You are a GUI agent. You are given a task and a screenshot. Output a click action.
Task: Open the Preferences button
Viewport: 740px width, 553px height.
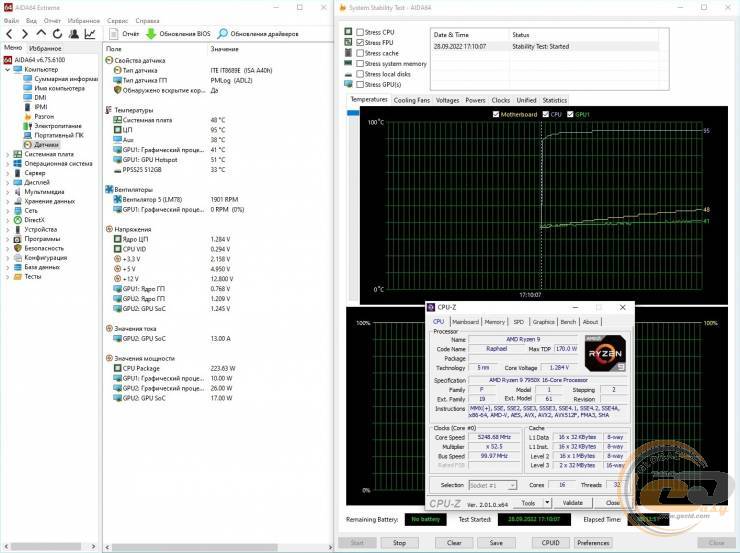(593, 543)
